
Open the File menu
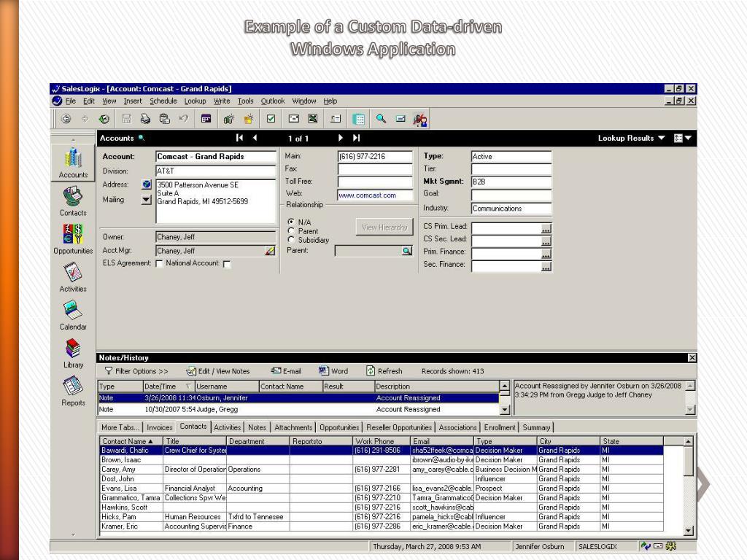[71, 101]
